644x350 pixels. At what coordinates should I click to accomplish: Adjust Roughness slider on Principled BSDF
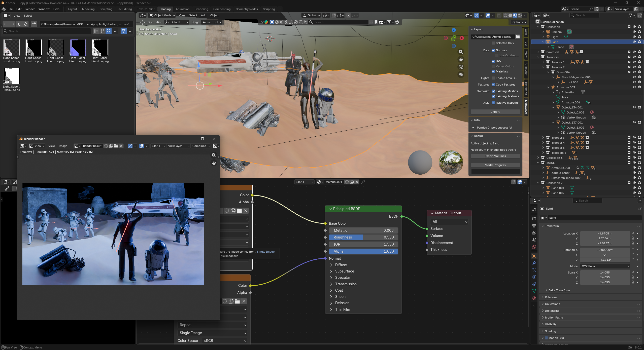pyautogui.click(x=363, y=237)
